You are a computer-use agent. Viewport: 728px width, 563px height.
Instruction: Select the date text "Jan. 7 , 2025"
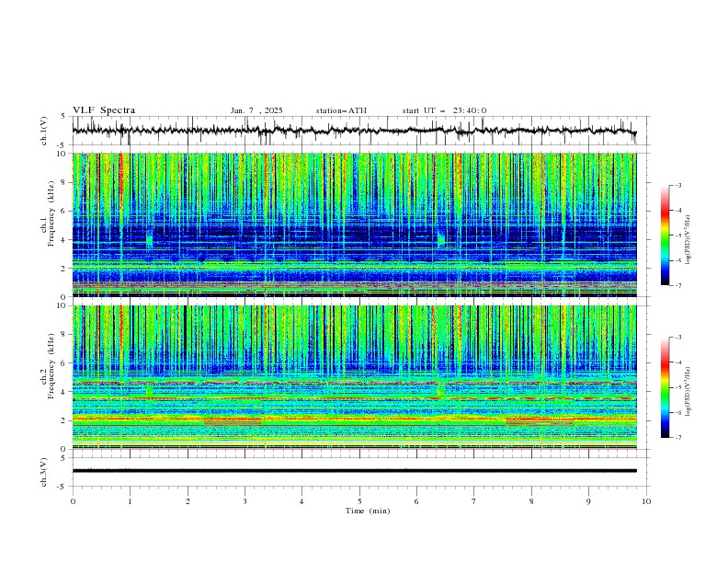click(256, 110)
